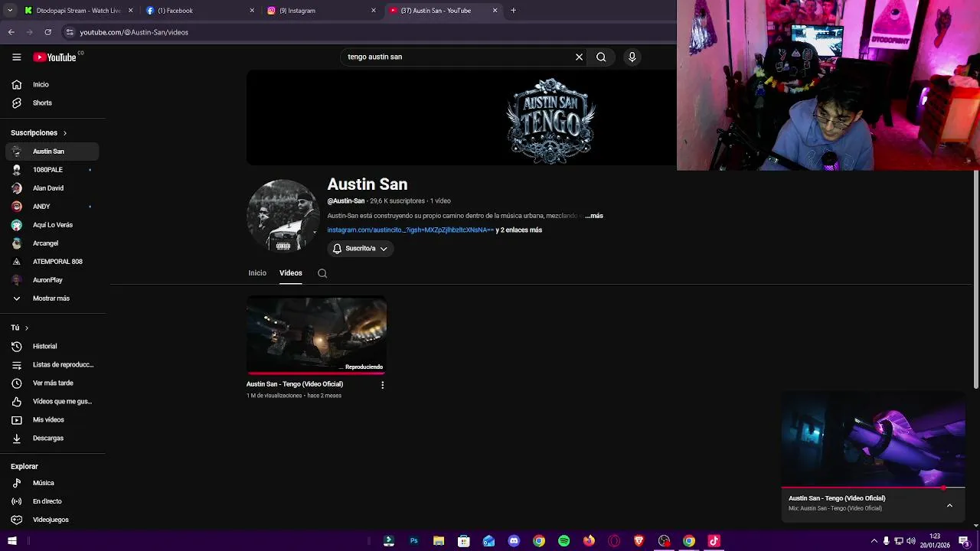Open Spotify from the taskbar
The height and width of the screenshot is (551, 980).
[564, 541]
